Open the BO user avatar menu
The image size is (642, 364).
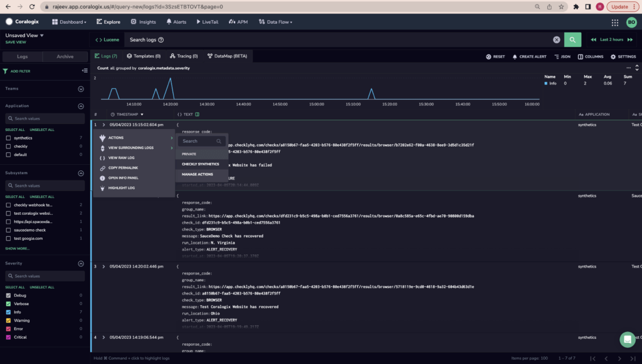point(631,22)
